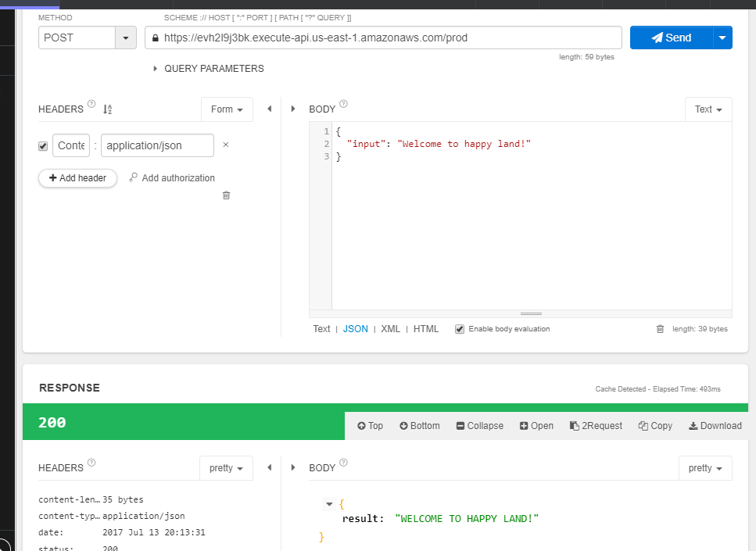Collapse the response JSON root object

(x=329, y=504)
